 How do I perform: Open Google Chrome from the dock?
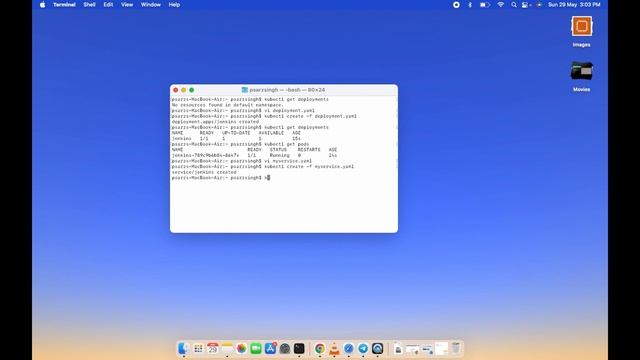(x=320, y=349)
